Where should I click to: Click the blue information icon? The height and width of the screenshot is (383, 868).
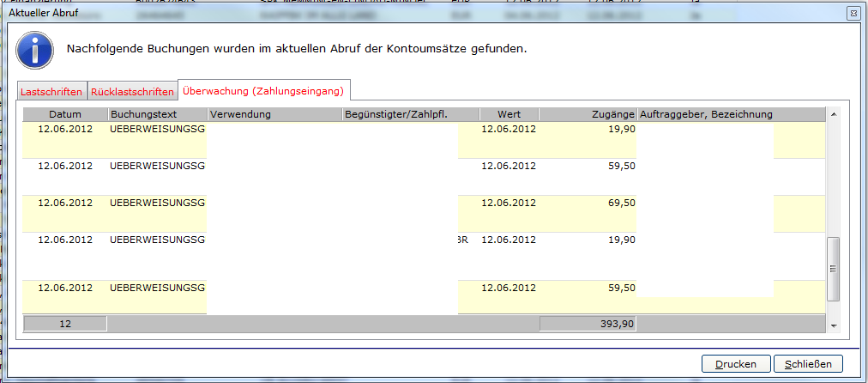tap(35, 50)
